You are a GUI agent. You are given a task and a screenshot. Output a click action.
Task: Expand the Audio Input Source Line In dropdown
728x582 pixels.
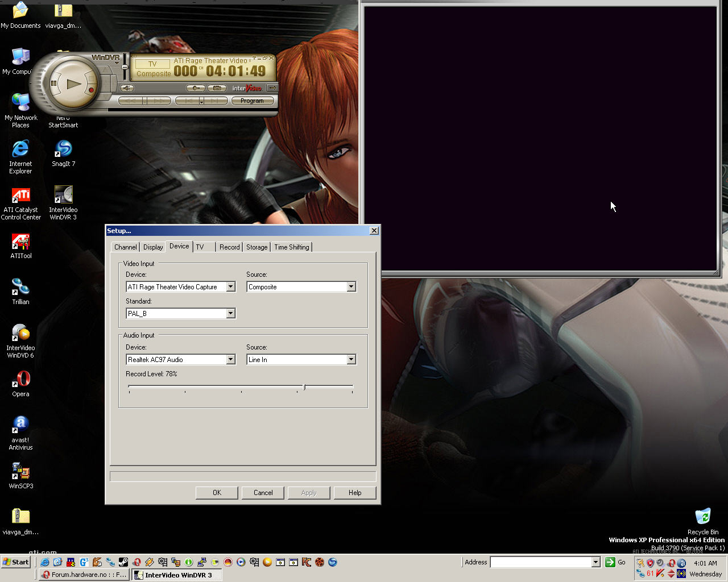[351, 360]
